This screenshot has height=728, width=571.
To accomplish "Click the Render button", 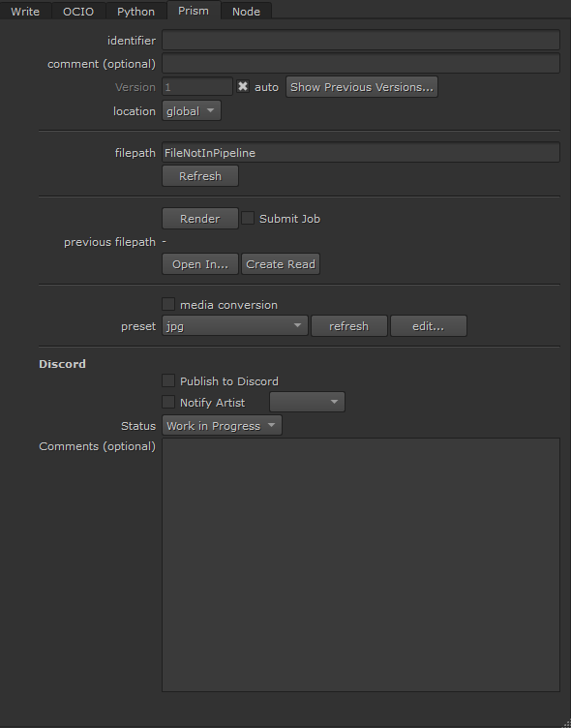I will click(x=200, y=219).
